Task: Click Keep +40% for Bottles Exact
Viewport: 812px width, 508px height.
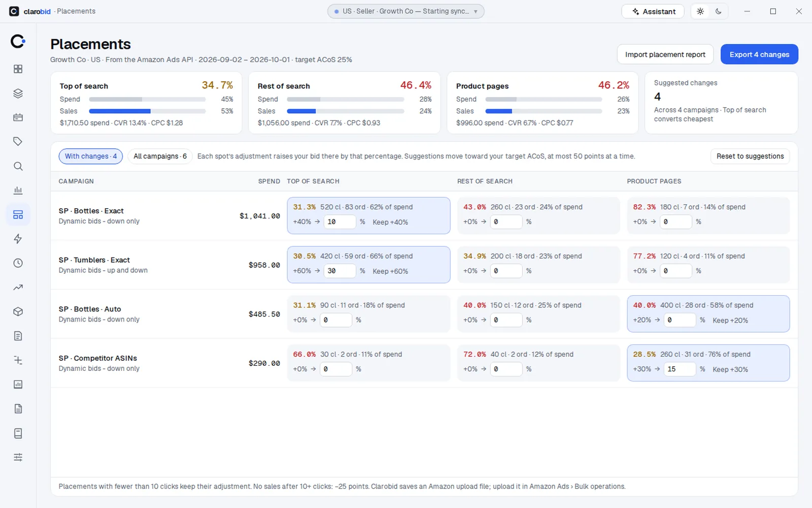Action: (x=390, y=222)
